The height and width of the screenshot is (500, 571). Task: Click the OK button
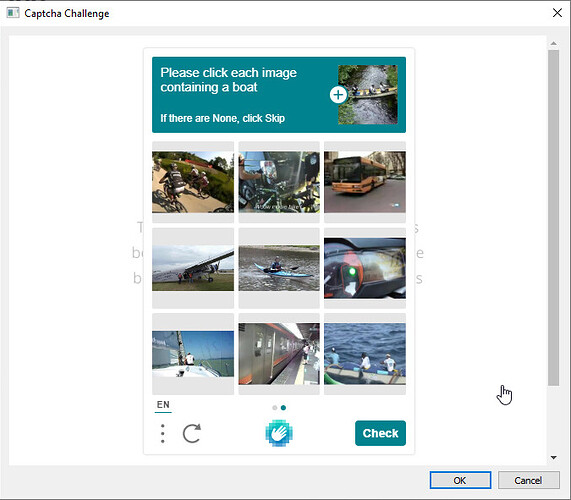(460, 480)
